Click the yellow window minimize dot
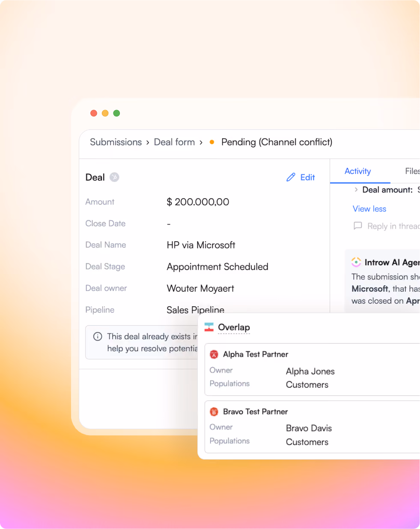 click(x=105, y=113)
